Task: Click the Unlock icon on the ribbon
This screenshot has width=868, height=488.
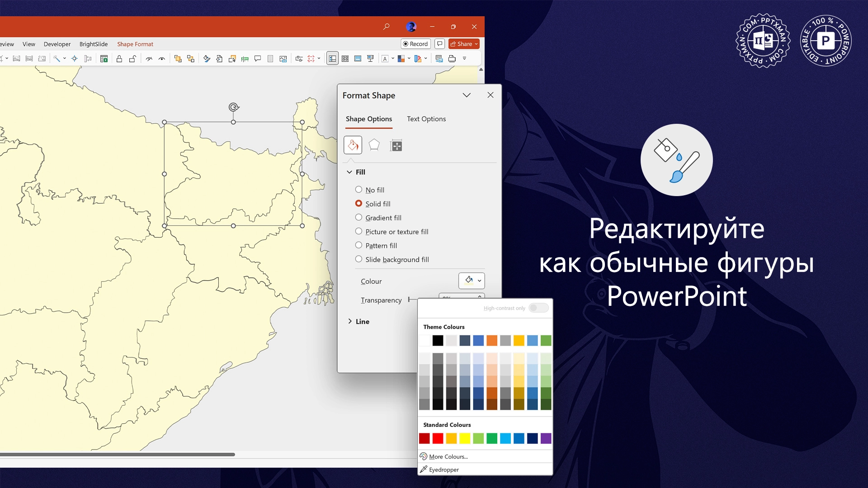Action: coord(132,59)
